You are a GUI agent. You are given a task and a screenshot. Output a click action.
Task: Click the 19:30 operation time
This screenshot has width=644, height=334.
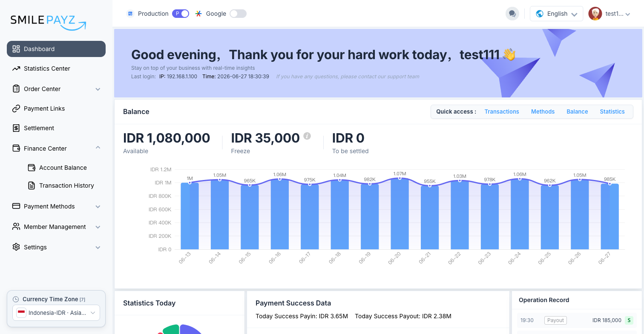527,320
